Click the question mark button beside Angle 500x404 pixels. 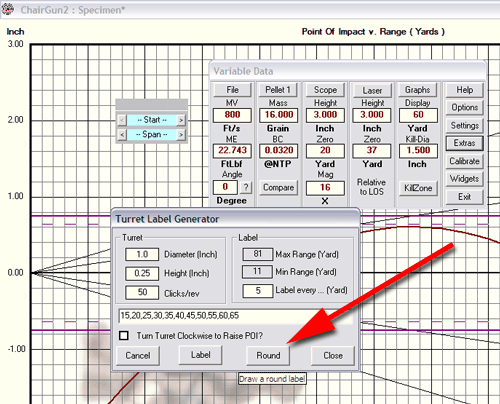[246, 187]
